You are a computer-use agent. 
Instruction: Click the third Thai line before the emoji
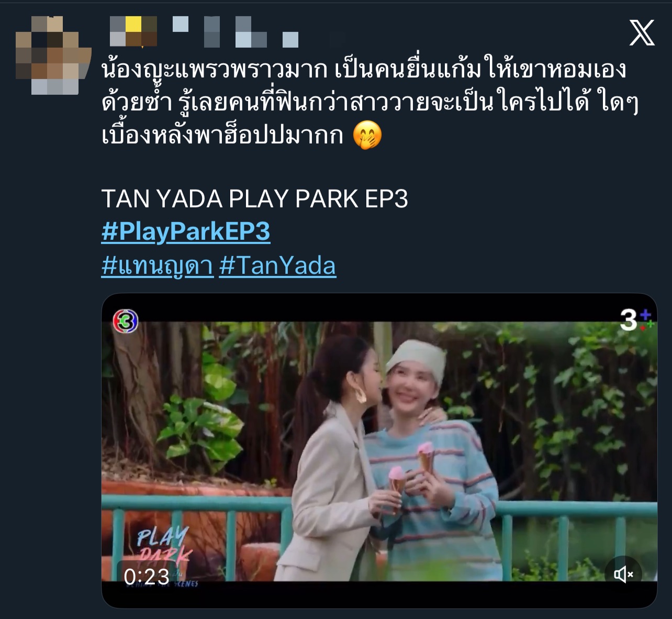click(x=222, y=135)
